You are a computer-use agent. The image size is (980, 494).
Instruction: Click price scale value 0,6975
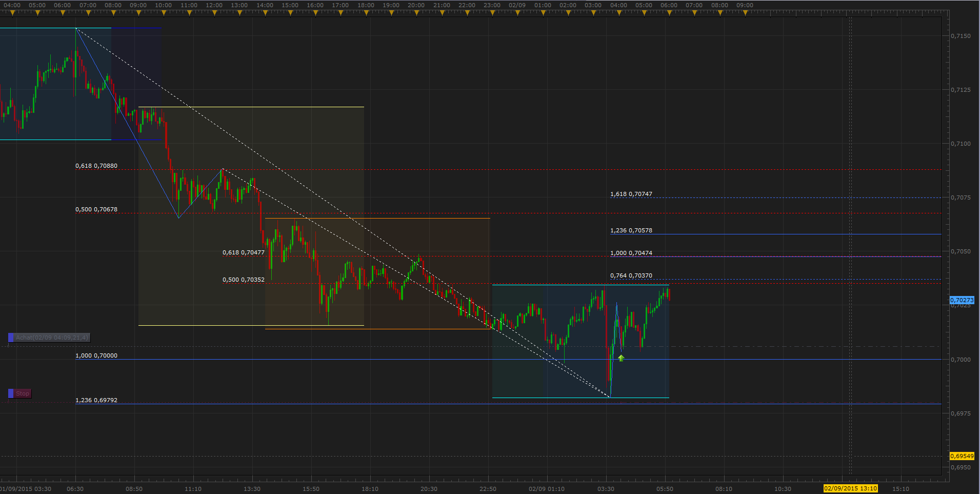[961, 413]
